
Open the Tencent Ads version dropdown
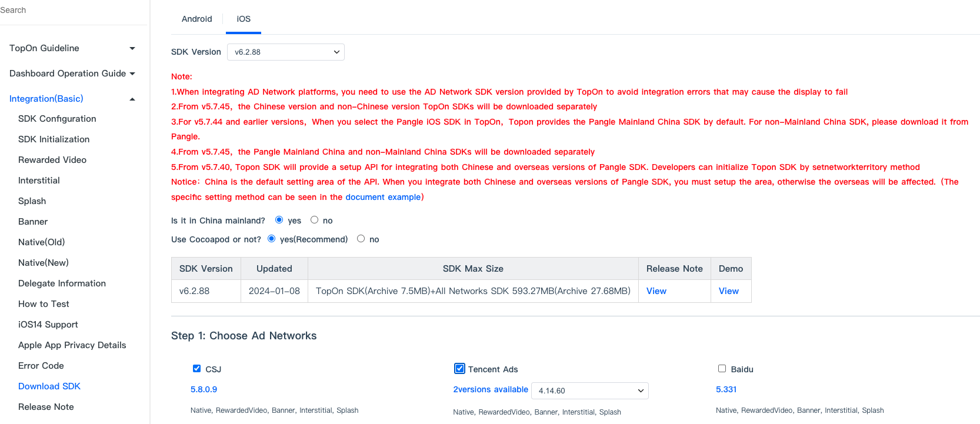589,390
